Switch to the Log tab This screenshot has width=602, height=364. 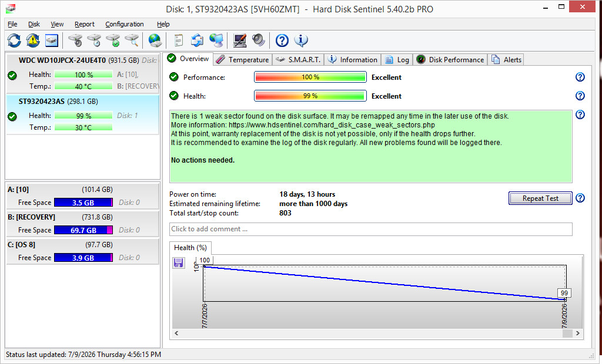[x=397, y=60]
